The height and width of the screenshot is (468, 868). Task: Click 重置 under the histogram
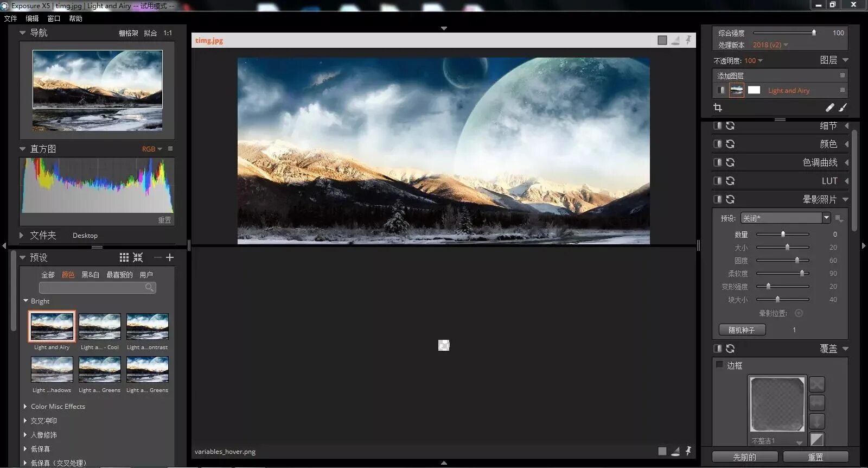(x=164, y=220)
